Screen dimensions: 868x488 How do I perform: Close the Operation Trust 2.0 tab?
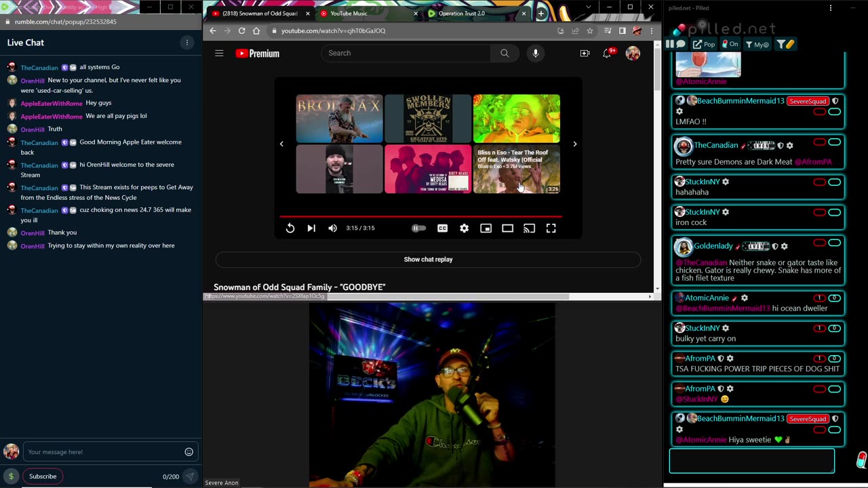524,14
